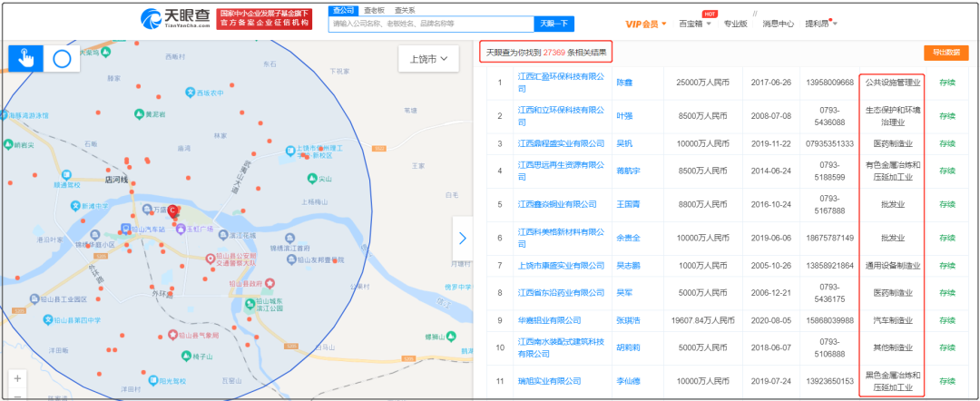Click the 黄泥岩 mountain icon
Image resolution: width=980 pixels, height=401 pixels.
pyautogui.click(x=139, y=114)
